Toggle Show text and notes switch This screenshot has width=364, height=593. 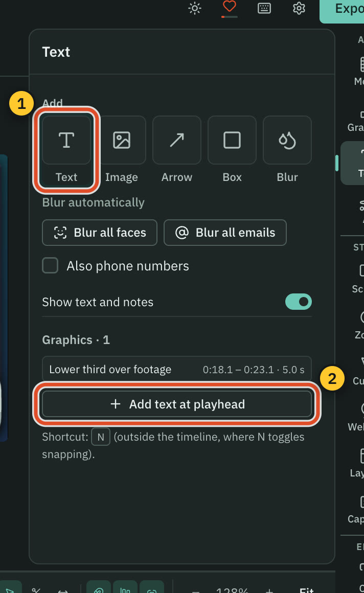tap(299, 302)
